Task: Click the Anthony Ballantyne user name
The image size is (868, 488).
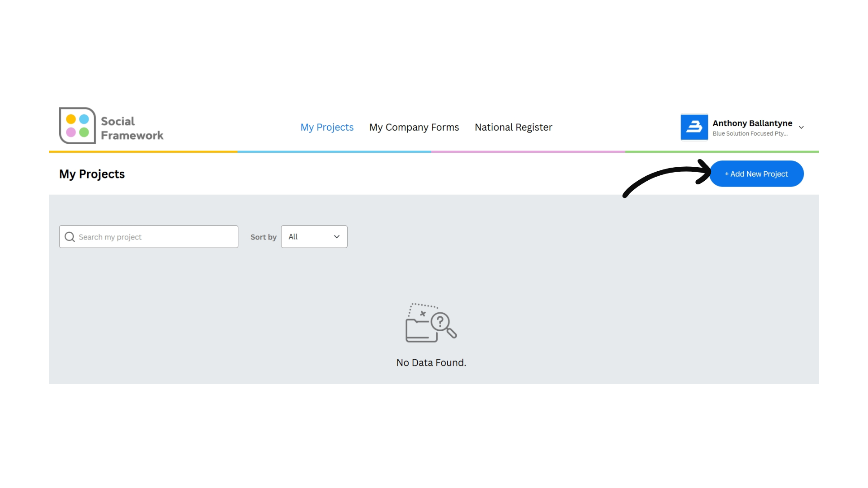Action: click(752, 123)
